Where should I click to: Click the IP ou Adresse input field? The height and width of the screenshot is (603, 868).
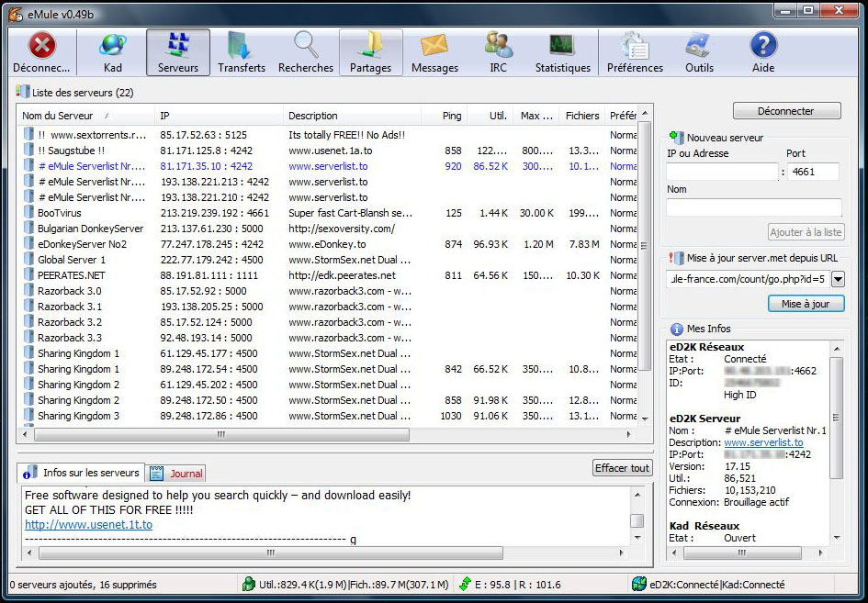click(722, 172)
